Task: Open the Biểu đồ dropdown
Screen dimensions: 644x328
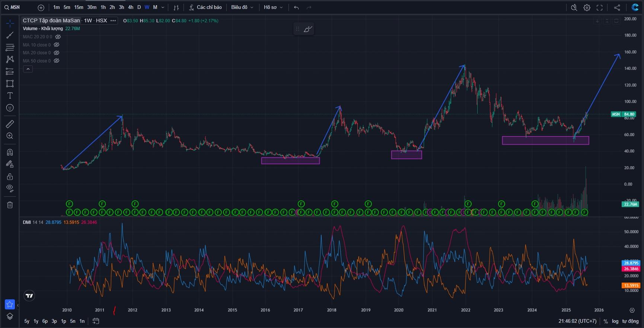Action: tap(242, 7)
